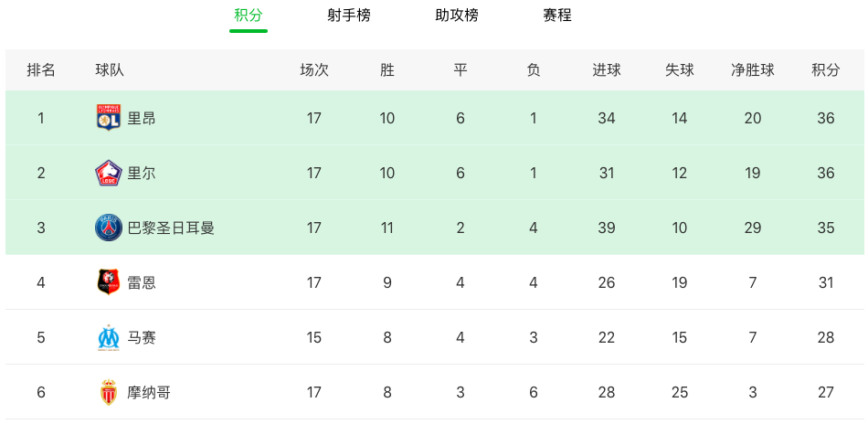The height and width of the screenshot is (424, 868).
Task: Click the 净胜球 column header
Action: click(x=752, y=70)
